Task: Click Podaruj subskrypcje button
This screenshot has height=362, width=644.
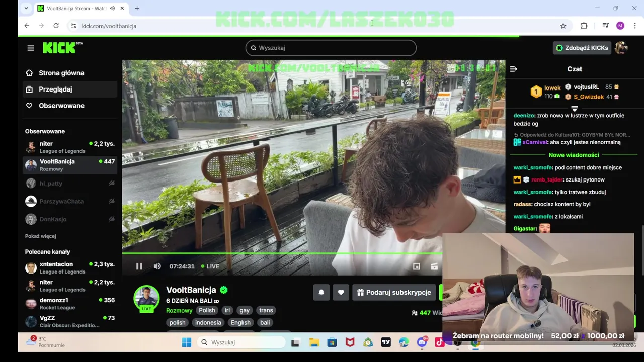Action: pos(394,292)
